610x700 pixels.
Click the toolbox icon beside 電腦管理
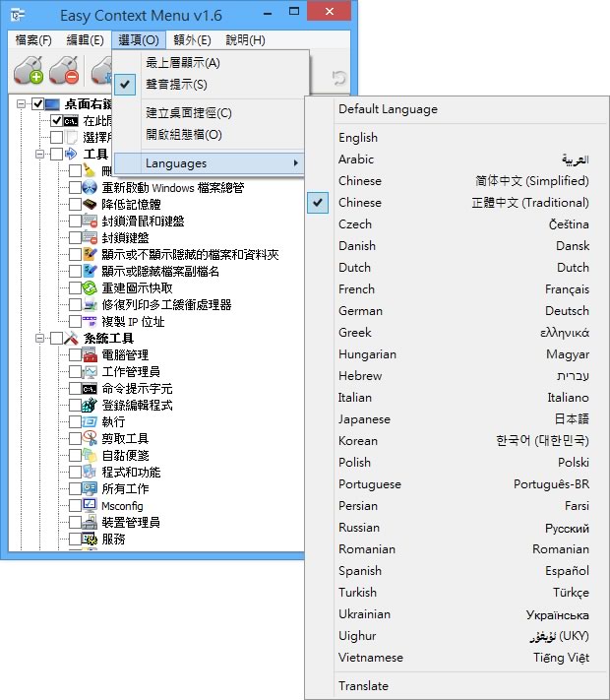90,354
